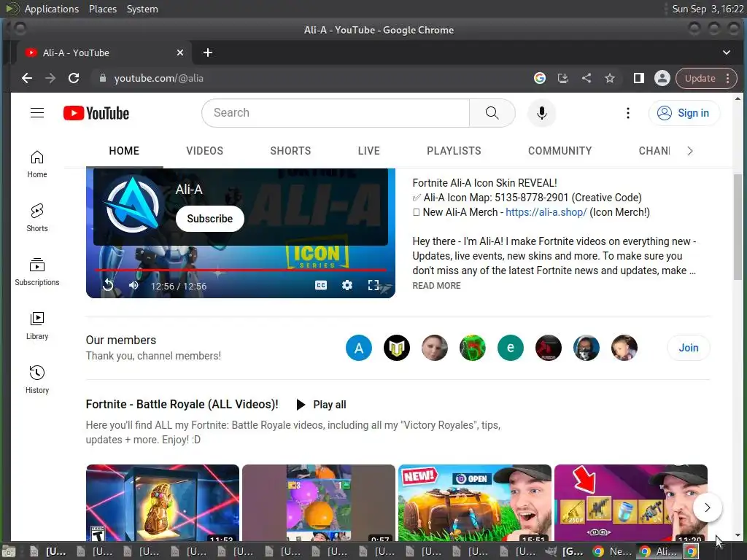Switch the player to full screen

pos(373,285)
